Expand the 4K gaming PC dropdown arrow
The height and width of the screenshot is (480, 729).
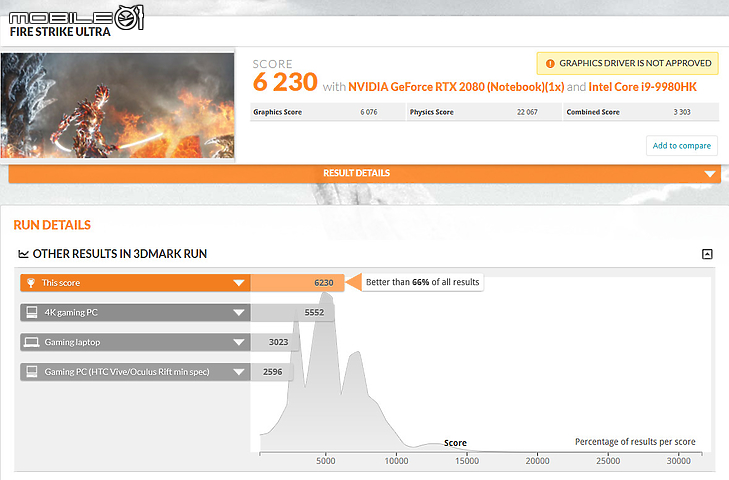(x=239, y=313)
